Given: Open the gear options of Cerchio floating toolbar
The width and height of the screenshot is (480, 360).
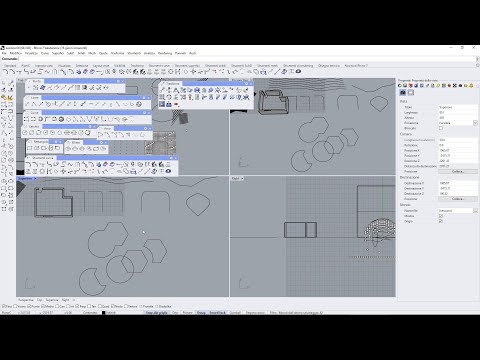Looking at the screenshot, I should point(90,127).
